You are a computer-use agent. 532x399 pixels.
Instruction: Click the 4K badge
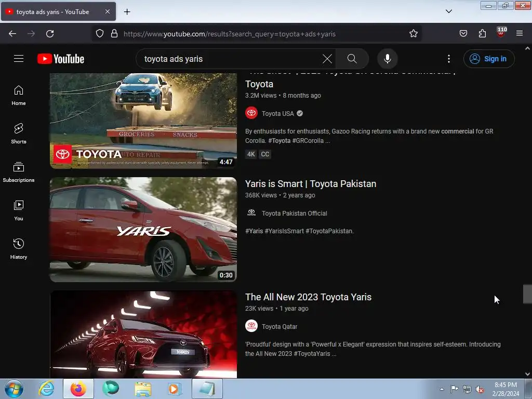(x=251, y=154)
